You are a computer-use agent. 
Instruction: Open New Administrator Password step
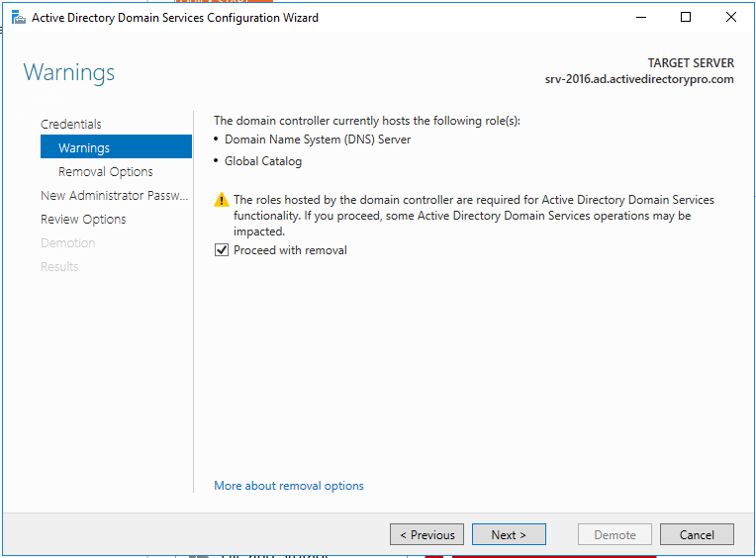tap(114, 195)
